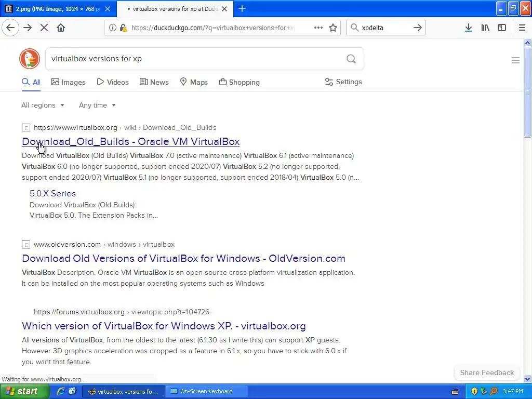Click the magnifier in the xpdelta search box

[354, 28]
